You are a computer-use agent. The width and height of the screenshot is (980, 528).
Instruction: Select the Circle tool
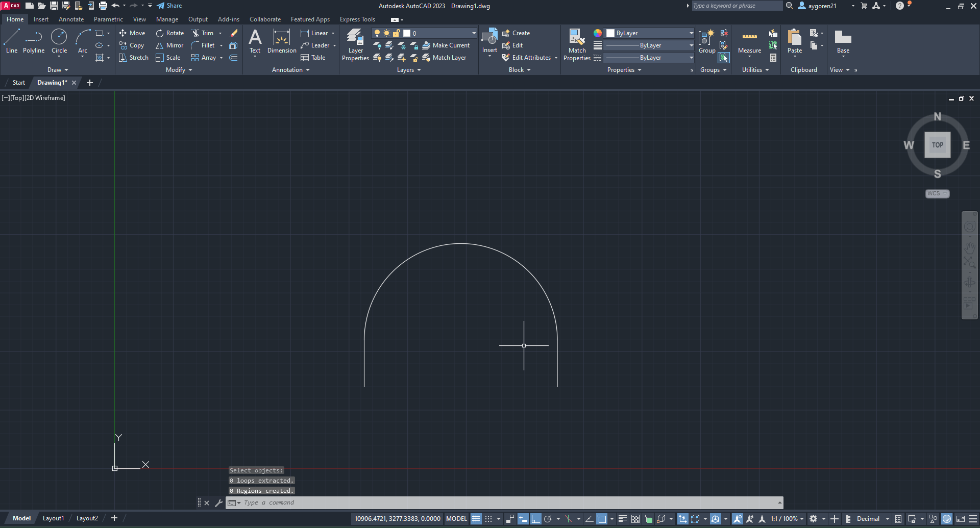point(59,40)
